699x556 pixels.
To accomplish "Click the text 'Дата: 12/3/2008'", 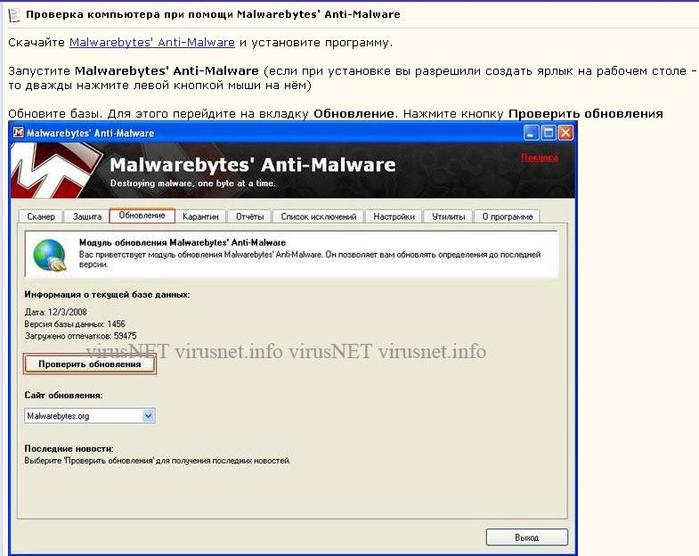I will (x=56, y=312).
